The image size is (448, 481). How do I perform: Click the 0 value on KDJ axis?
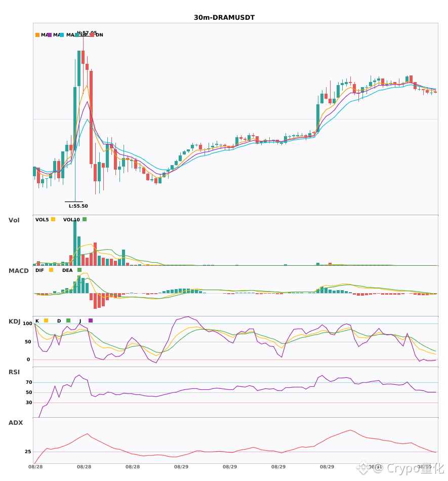click(x=28, y=359)
